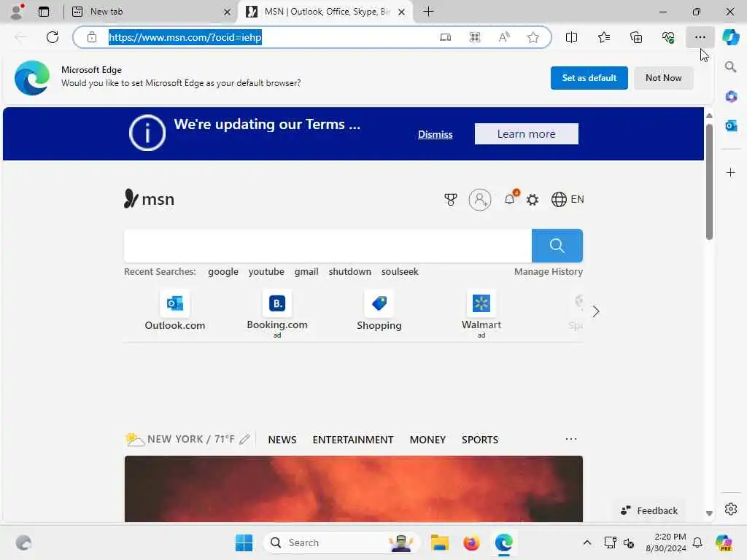
Task: Open the news categories more ellipsis
Action: click(570, 439)
